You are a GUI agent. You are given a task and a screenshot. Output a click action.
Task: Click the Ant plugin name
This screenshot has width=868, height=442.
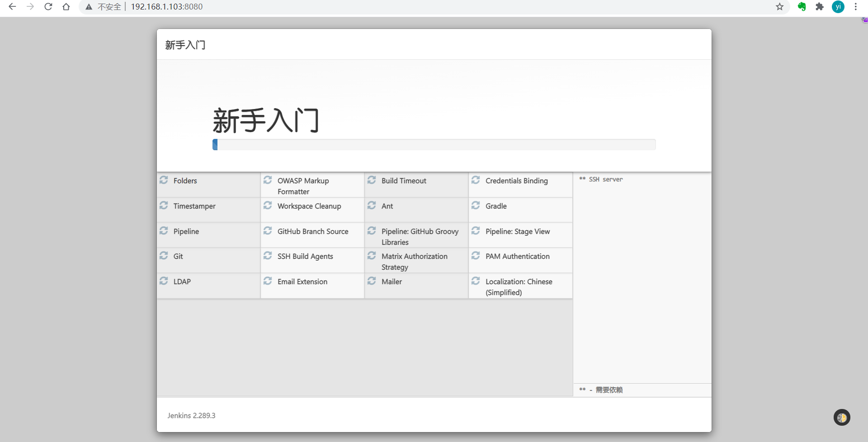point(387,206)
